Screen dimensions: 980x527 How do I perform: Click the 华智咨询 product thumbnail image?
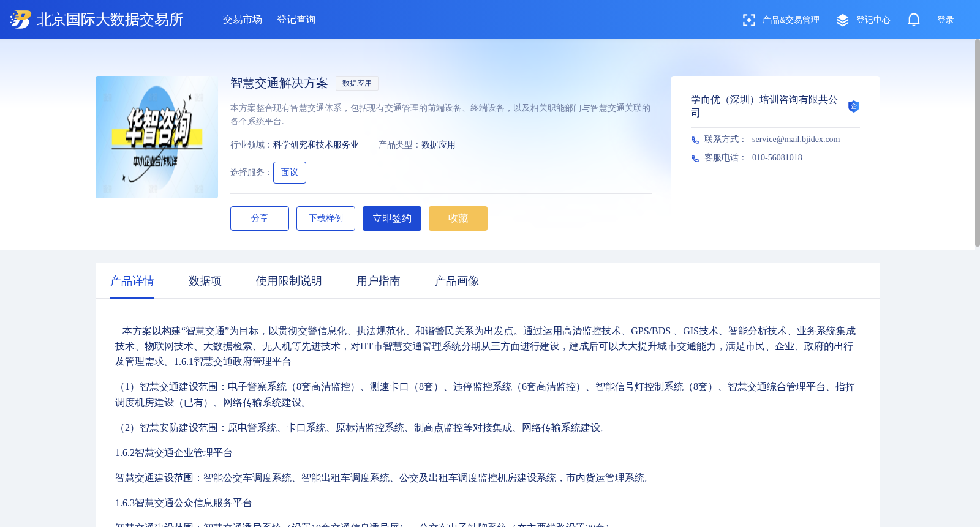tap(157, 137)
